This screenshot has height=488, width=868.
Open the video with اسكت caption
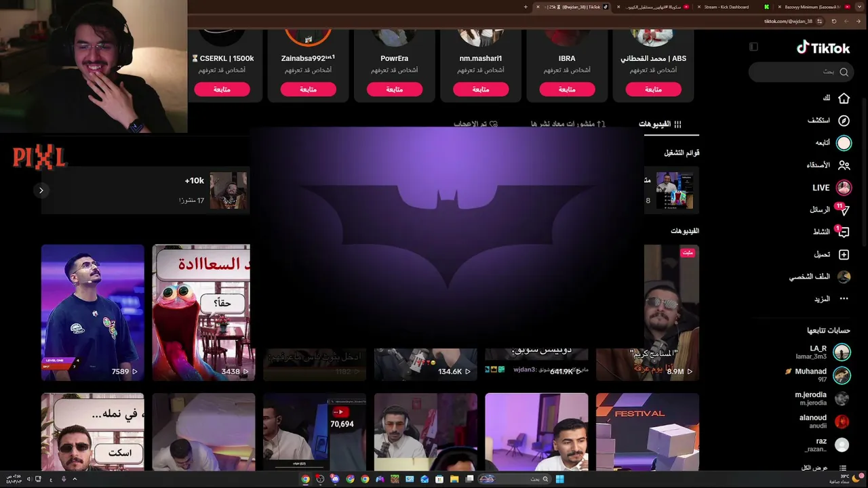point(93,432)
